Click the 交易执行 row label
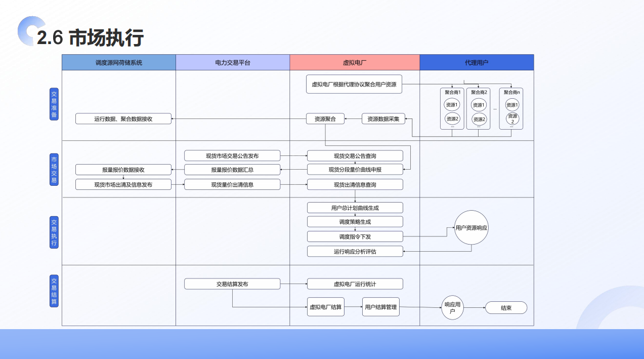This screenshot has width=644, height=359. (x=54, y=232)
